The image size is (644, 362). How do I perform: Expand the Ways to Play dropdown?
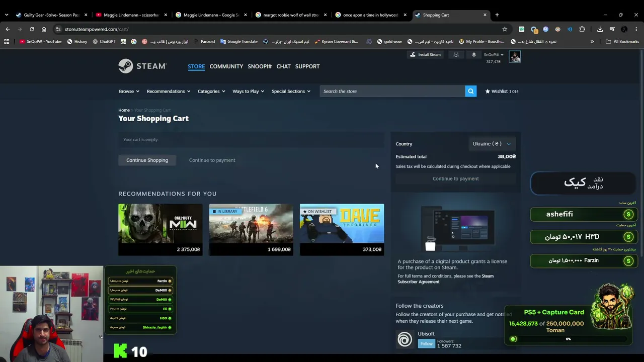coord(248,91)
